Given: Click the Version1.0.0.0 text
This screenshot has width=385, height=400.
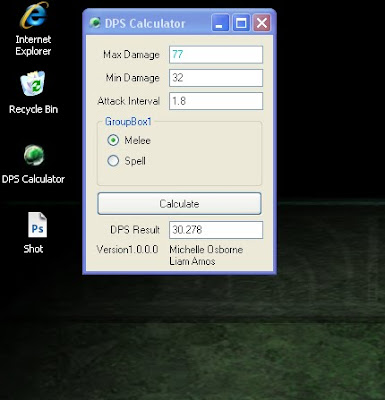Looking at the screenshot, I should point(127,249).
